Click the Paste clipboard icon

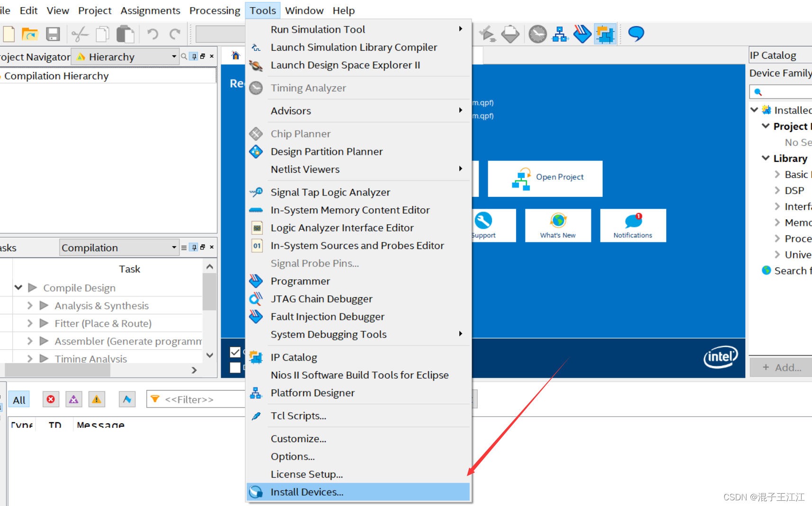pyautogui.click(x=125, y=34)
